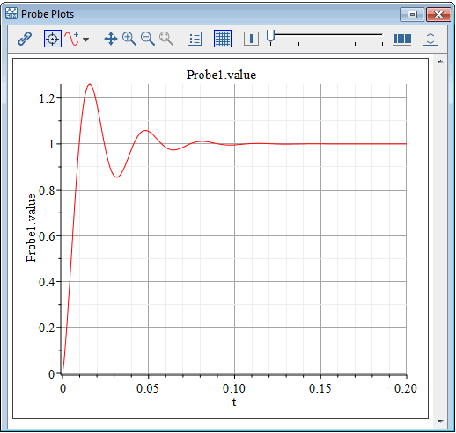Open the Probe Plots window icon menu
The image size is (456, 433).
pos(11,14)
